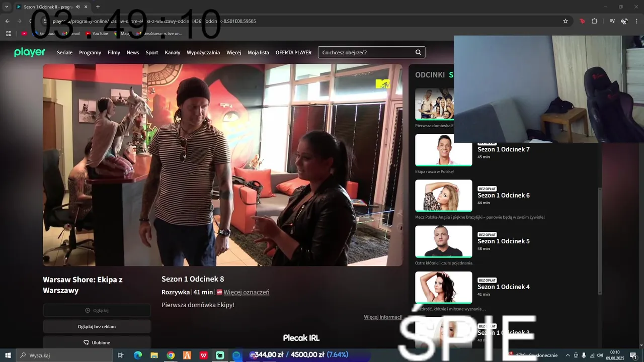Open the Chrome tab search dropdown
The image size is (644, 362).
click(x=7, y=7)
